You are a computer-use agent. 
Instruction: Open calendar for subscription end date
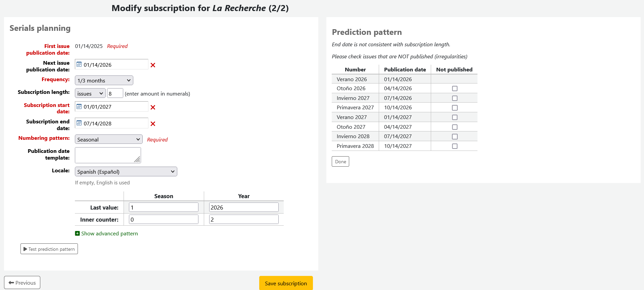tap(79, 123)
